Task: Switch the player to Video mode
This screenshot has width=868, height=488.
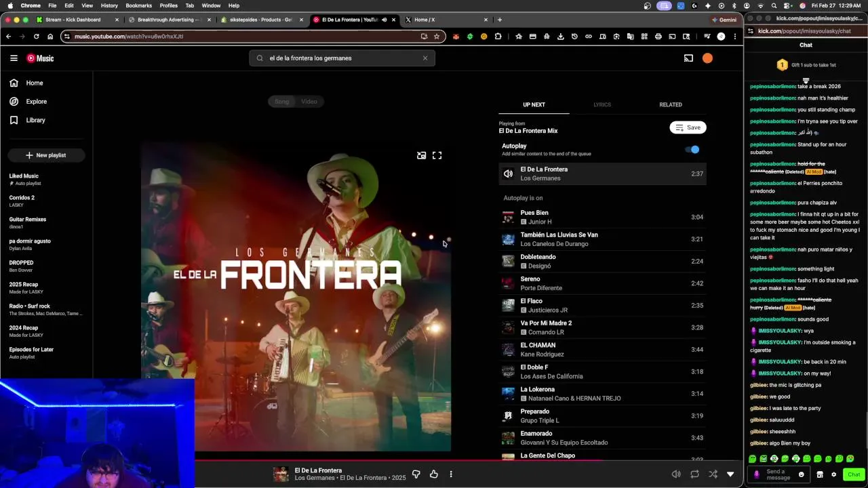Action: coord(309,102)
